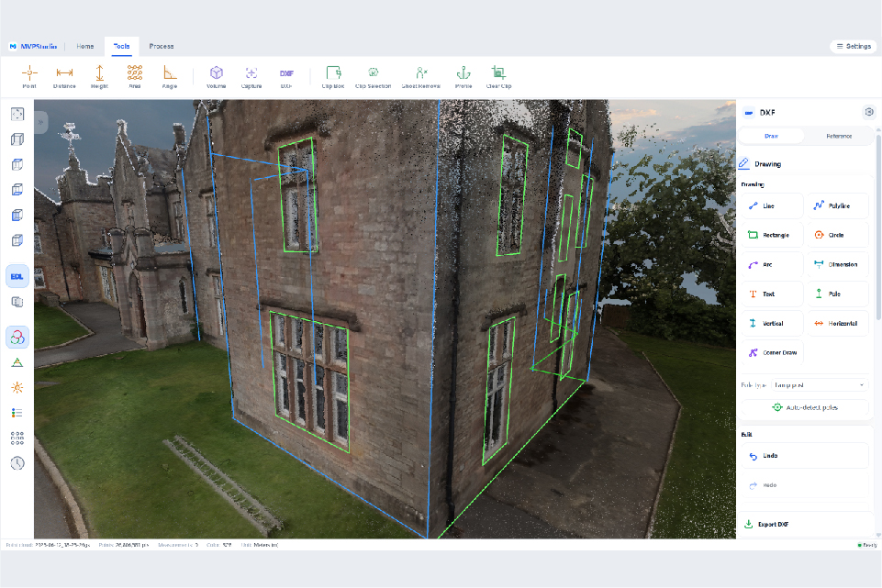
Task: Choose the Circle drawing tool
Action: point(838,235)
